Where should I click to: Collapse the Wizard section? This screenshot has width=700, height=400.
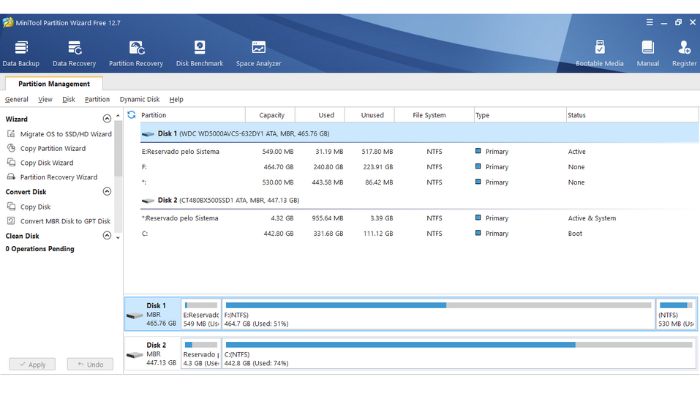coord(107,118)
